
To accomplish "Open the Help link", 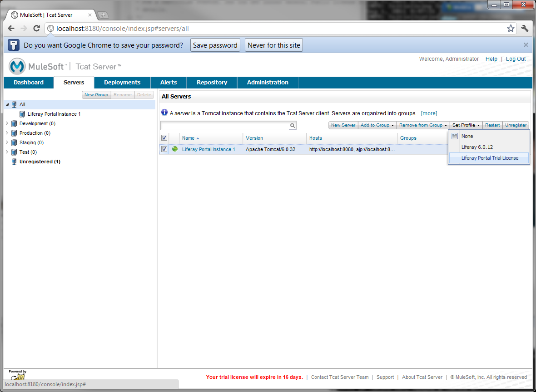I will (x=491, y=59).
